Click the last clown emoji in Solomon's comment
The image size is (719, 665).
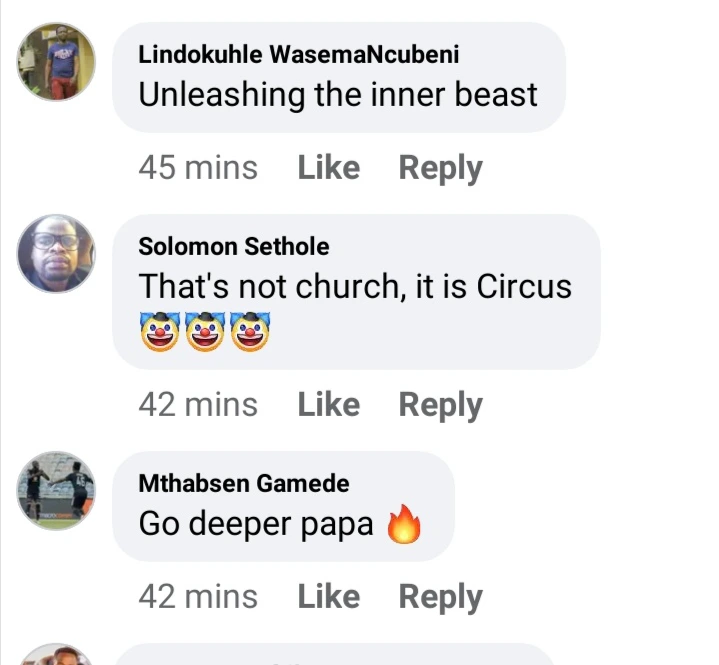click(252, 331)
